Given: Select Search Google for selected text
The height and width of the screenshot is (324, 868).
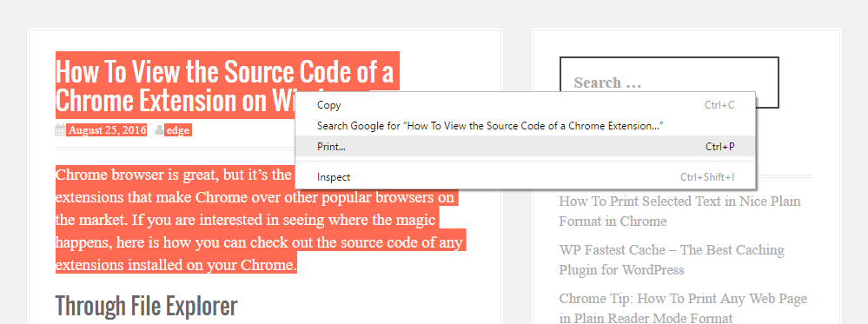Looking at the screenshot, I should (x=526, y=126).
